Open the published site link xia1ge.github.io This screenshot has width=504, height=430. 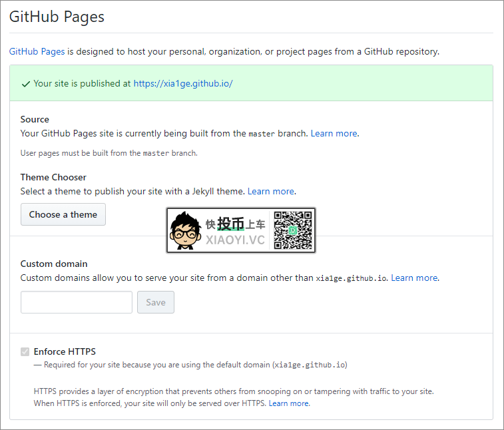[183, 84]
